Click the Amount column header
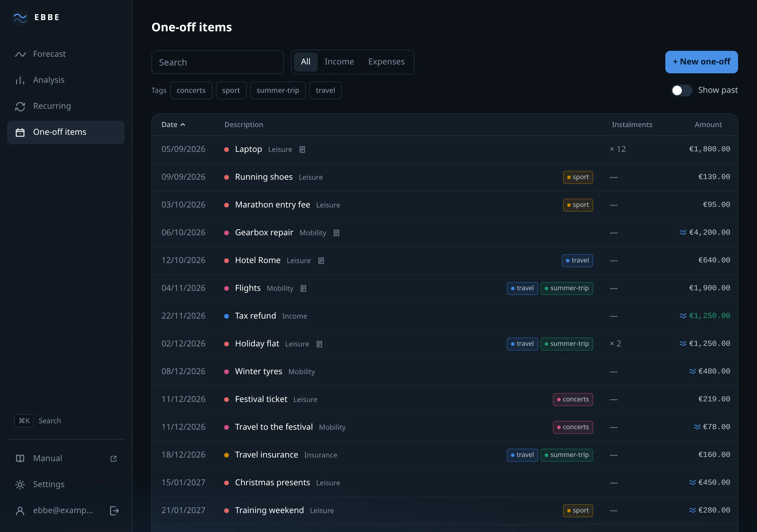 click(708, 125)
